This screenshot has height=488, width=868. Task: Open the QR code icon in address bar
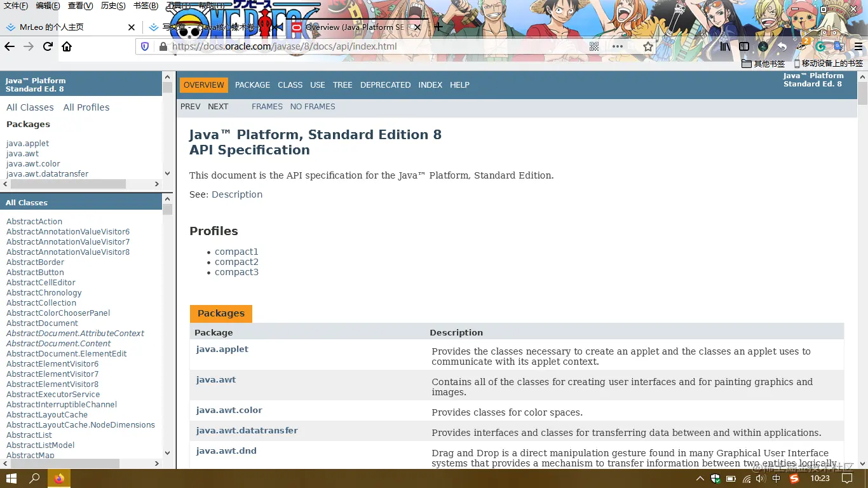pos(593,46)
